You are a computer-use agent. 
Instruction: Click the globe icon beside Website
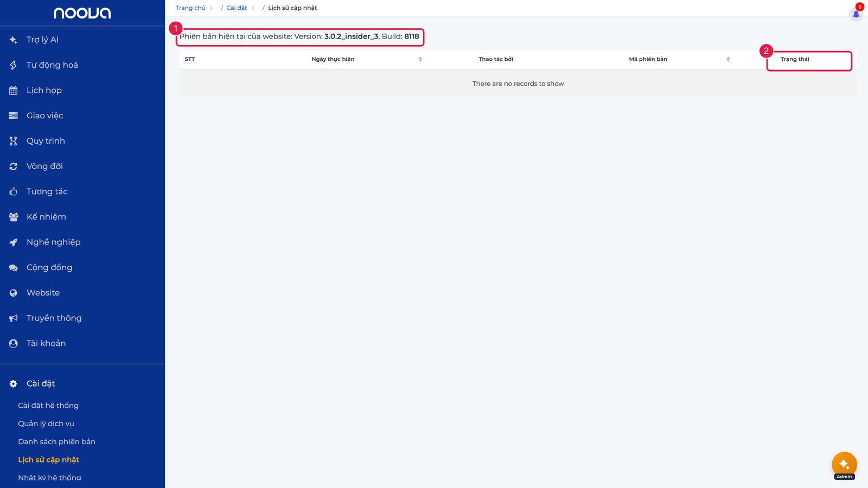14,293
